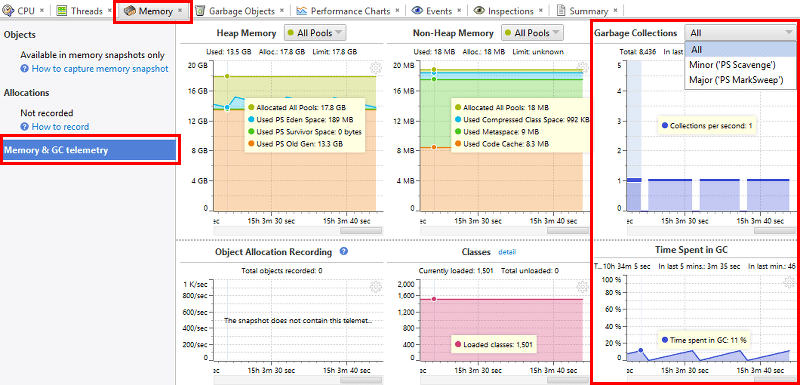800x385 pixels.
Task: Open Object Allocation Recording chart gear
Action: pos(376,287)
